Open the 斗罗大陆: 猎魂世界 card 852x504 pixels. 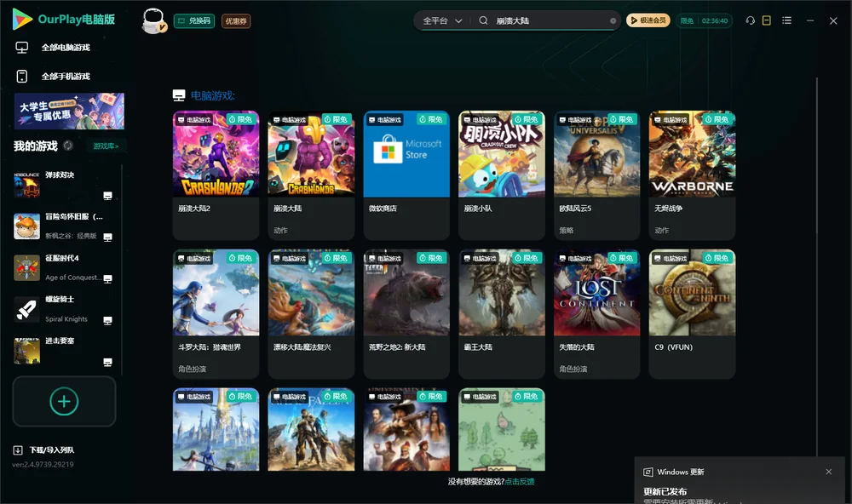coord(216,314)
